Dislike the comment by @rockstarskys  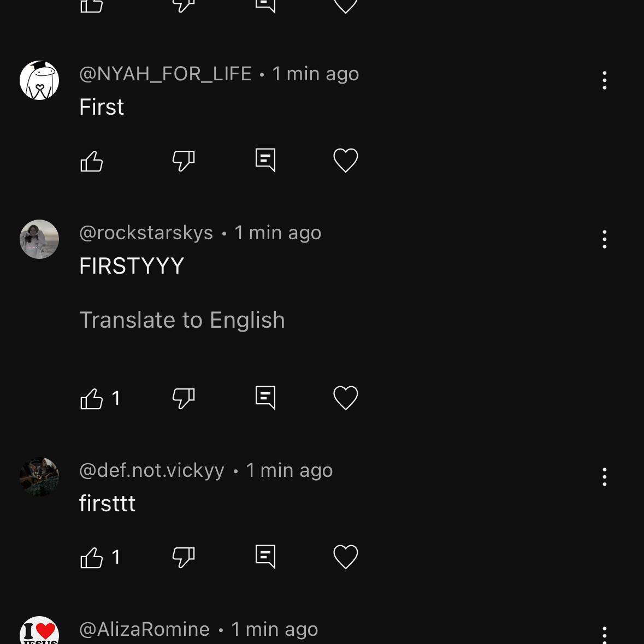(184, 399)
